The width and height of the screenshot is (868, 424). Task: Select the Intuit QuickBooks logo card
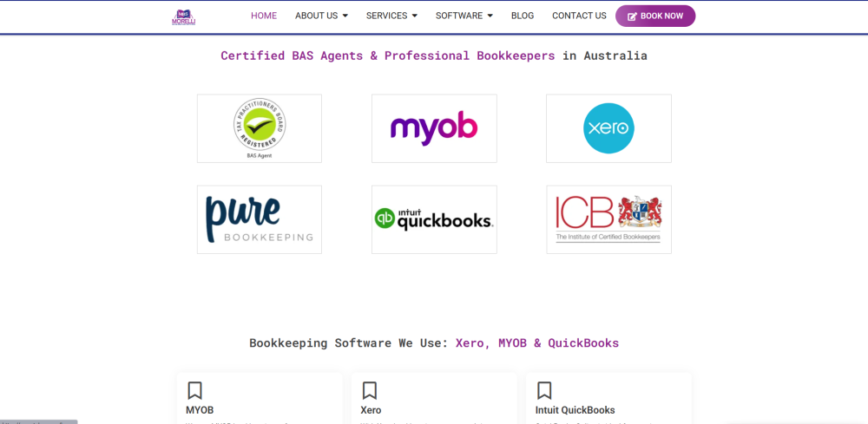click(x=434, y=219)
